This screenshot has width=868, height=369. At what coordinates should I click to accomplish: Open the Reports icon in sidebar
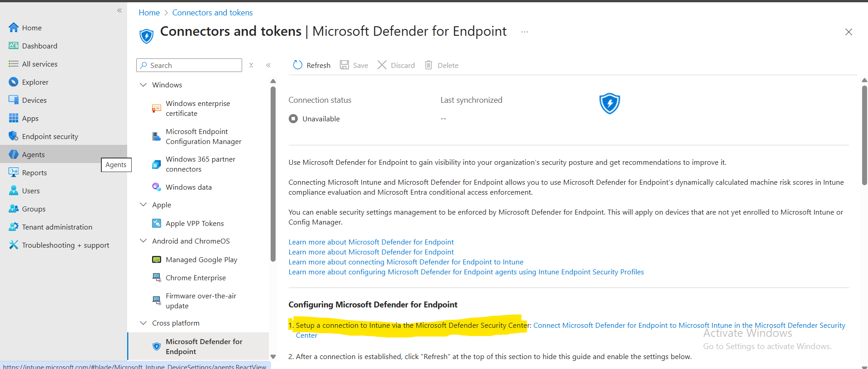click(x=14, y=173)
